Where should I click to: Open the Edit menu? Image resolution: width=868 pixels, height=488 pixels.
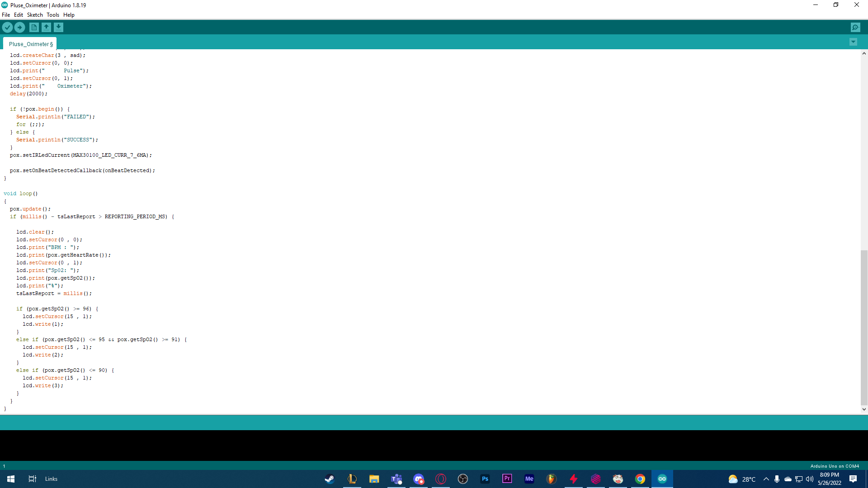coord(19,15)
